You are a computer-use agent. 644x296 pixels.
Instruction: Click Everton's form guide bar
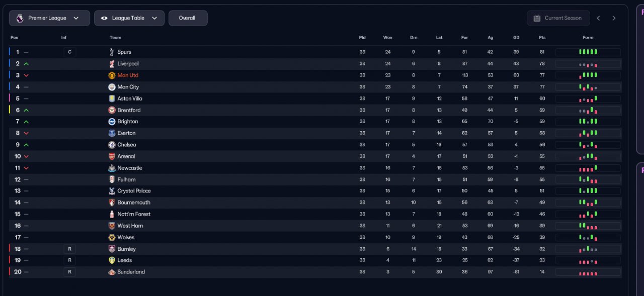588,133
